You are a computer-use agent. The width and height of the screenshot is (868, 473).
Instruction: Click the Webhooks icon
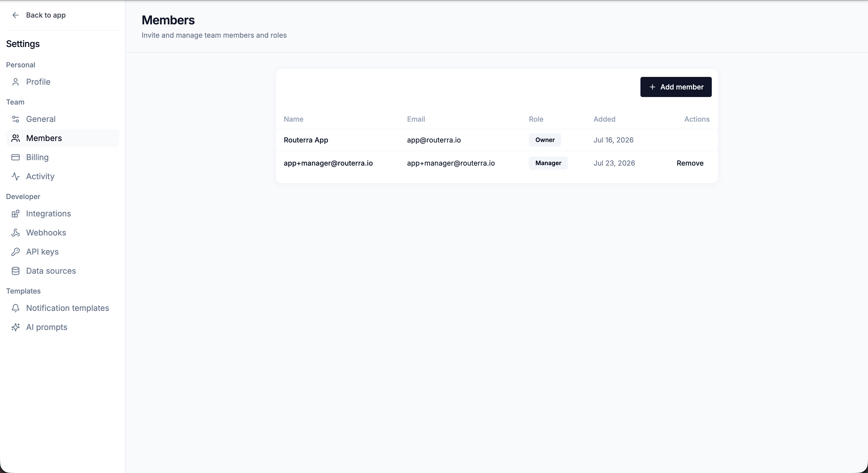(16, 233)
